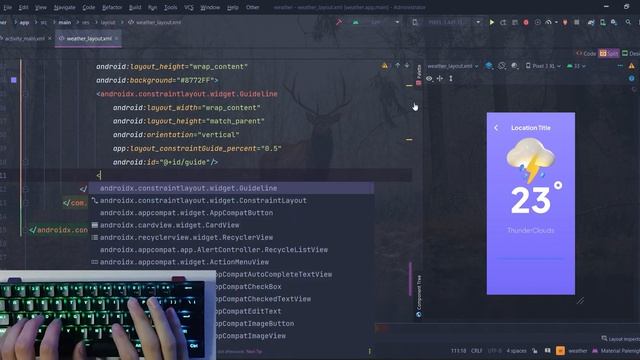Select ConstraintLayout autocomplete suggestion
The width and height of the screenshot is (640, 360).
231,200
